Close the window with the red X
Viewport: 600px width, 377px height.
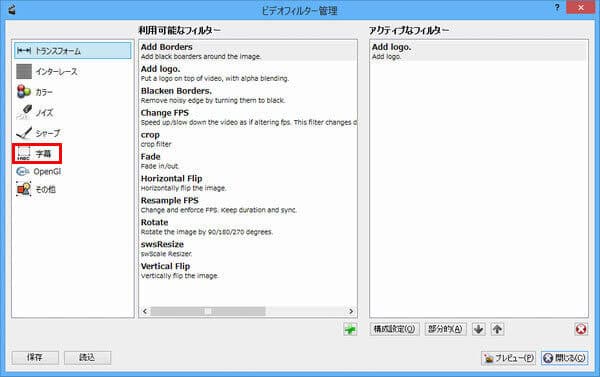pyautogui.click(x=581, y=7)
